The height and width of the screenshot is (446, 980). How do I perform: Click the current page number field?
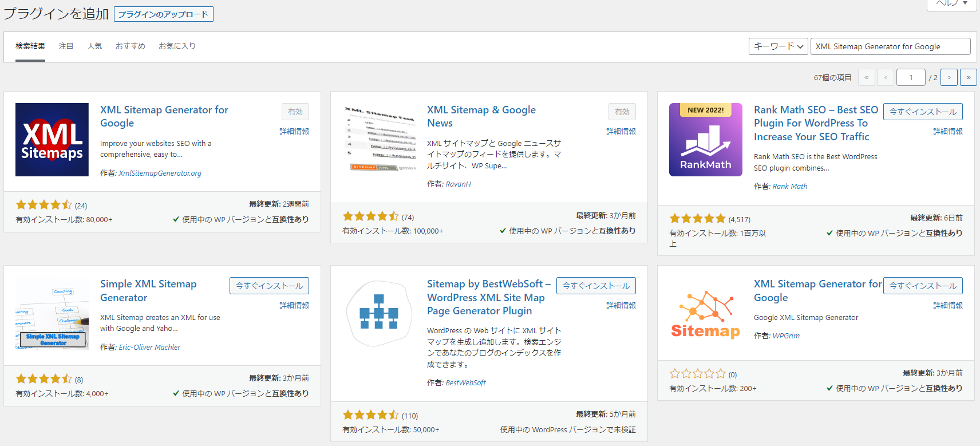[911, 77]
